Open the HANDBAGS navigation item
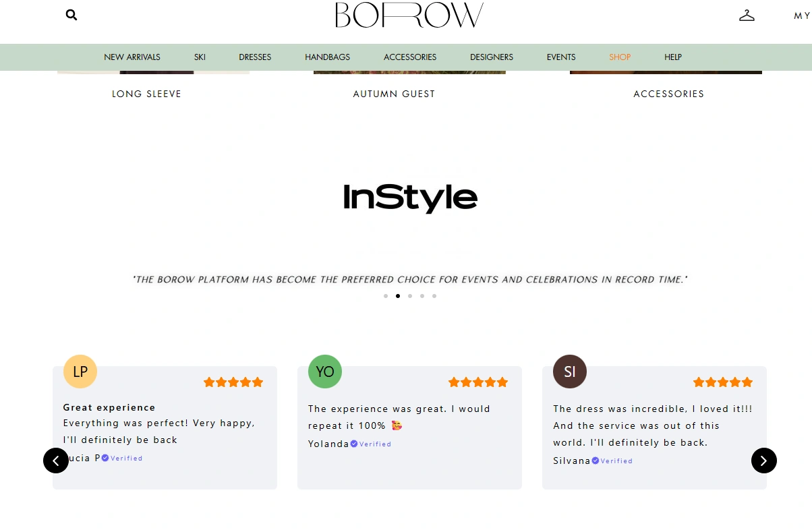Image resolution: width=812 pixels, height=532 pixels. pyautogui.click(x=327, y=57)
